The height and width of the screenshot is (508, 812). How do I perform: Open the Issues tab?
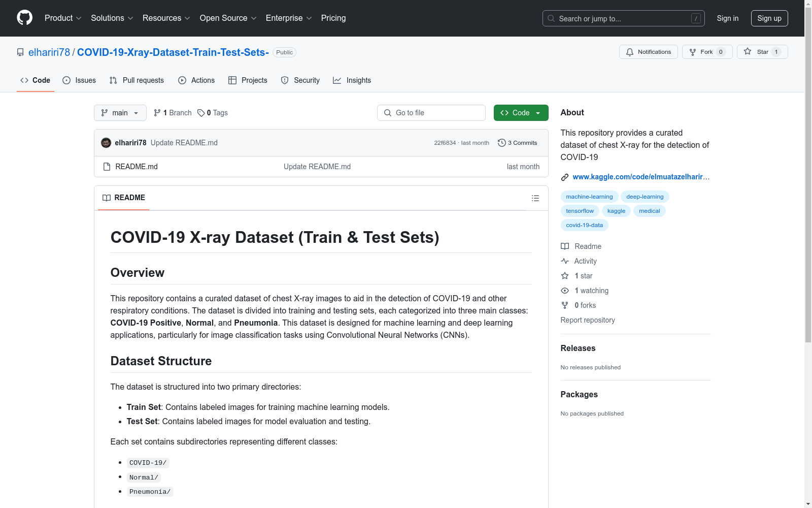click(79, 80)
